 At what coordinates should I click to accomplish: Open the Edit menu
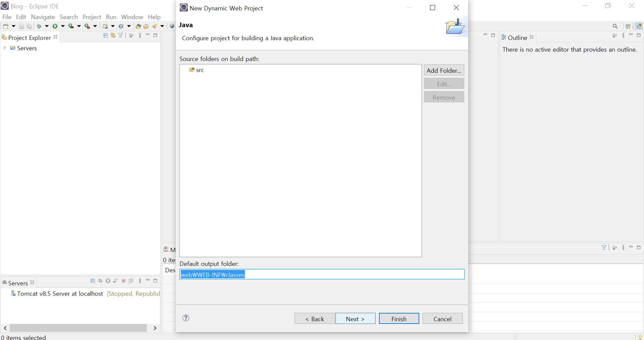point(21,17)
